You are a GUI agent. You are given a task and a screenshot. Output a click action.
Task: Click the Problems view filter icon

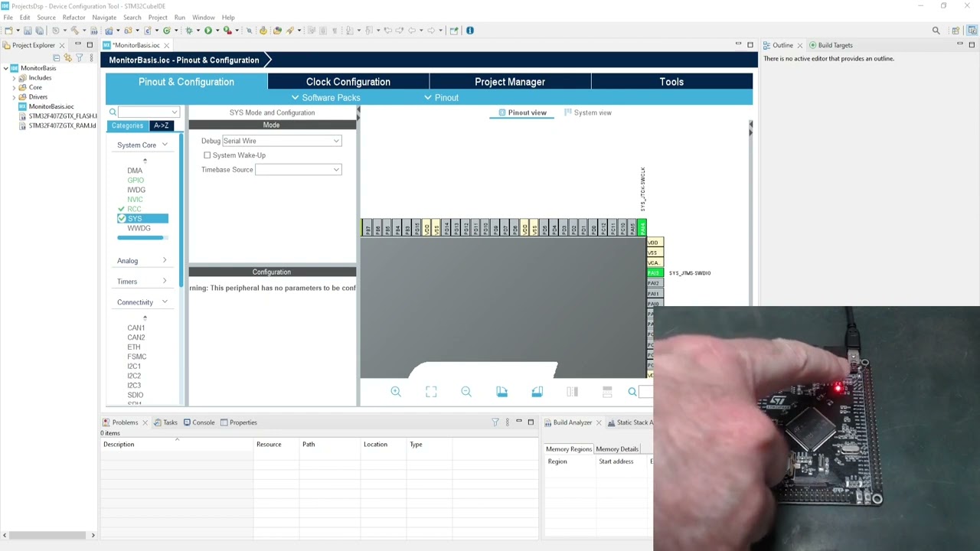click(495, 422)
